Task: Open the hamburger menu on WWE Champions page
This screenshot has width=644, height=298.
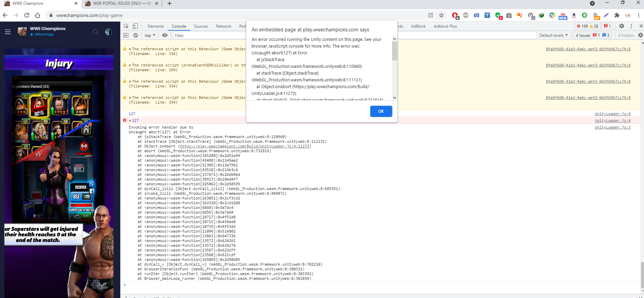Action: pos(8,32)
